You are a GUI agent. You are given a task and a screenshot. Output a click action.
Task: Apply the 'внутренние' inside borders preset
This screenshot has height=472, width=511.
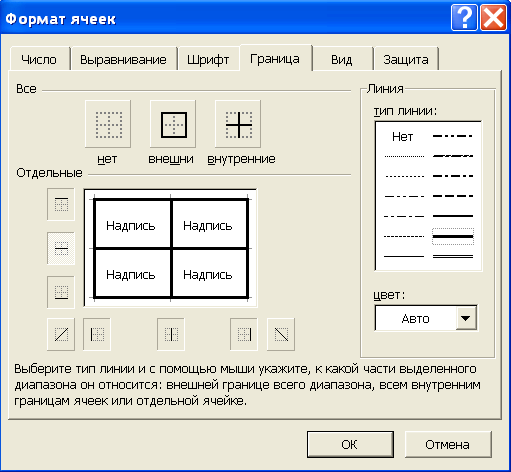click(x=238, y=124)
